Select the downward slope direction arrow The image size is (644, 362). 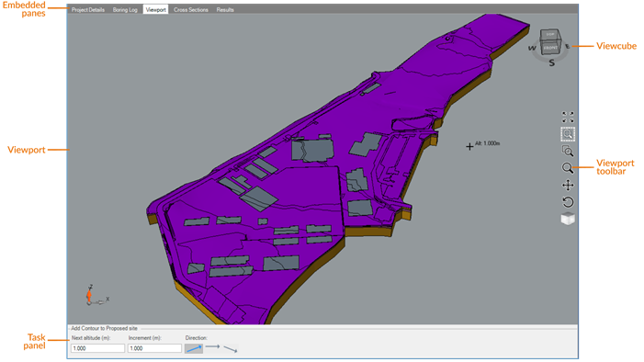click(x=231, y=349)
